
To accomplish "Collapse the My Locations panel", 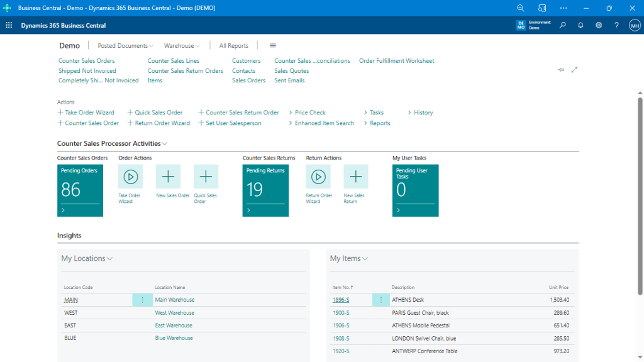I will 110,258.
